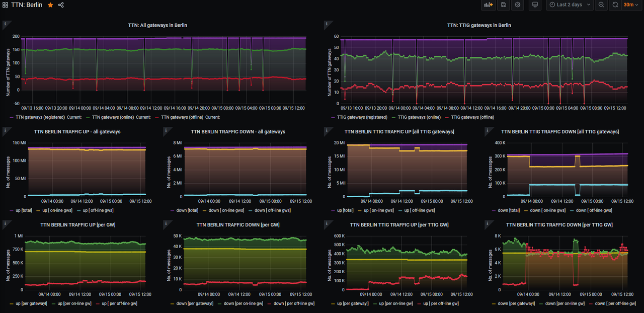Click info icon of TRAFFIC UP - all gateways panel

click(x=5, y=130)
